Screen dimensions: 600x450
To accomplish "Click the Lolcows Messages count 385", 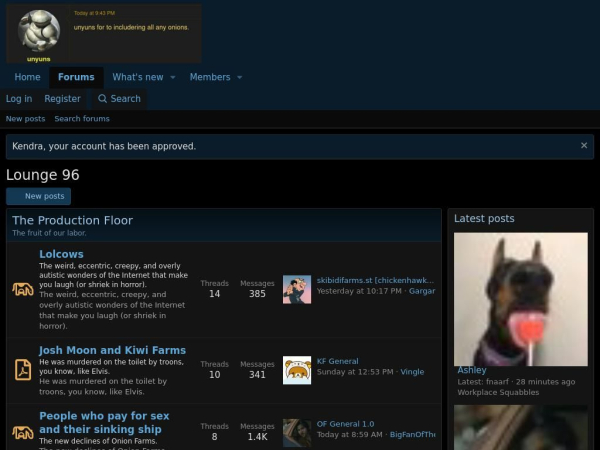I will [x=257, y=293].
